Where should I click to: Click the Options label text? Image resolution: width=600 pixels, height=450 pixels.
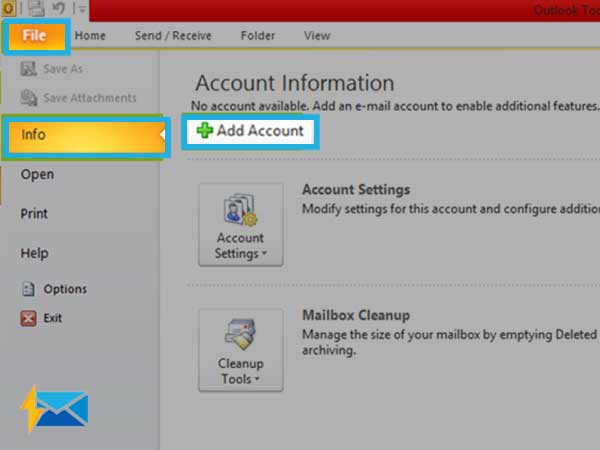[65, 289]
